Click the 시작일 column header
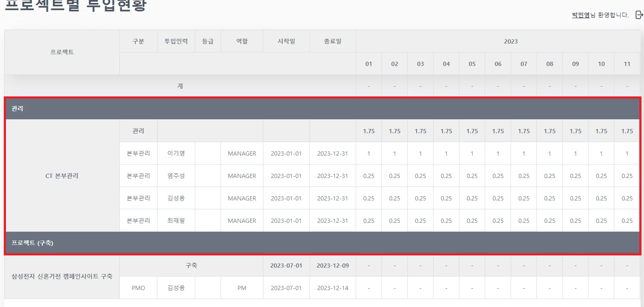Screen dimensions: 644x307 286,41
